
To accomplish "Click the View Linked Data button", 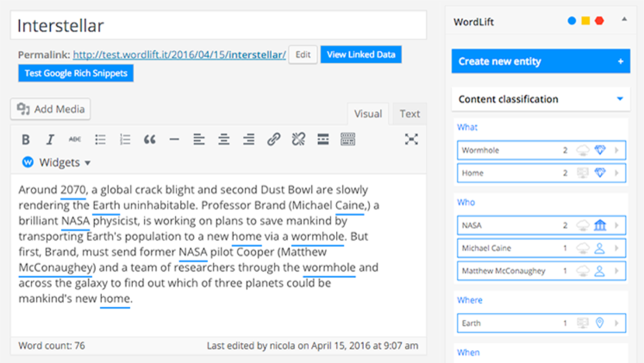I will point(361,55).
